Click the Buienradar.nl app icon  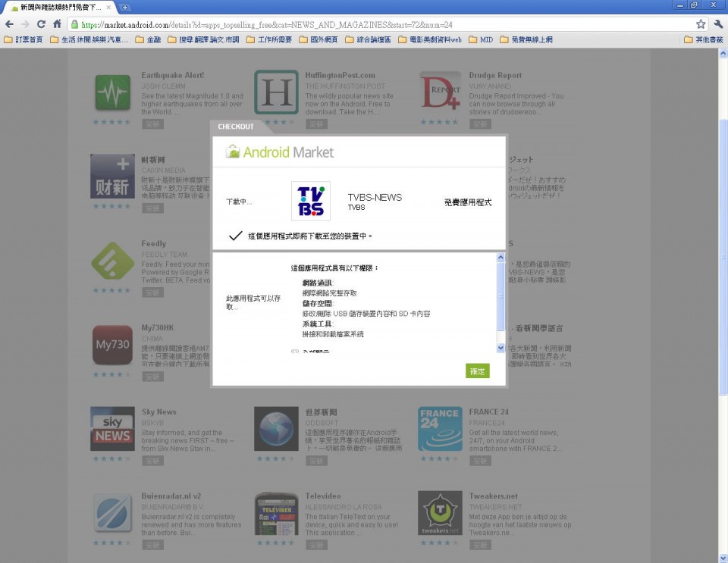(x=112, y=513)
